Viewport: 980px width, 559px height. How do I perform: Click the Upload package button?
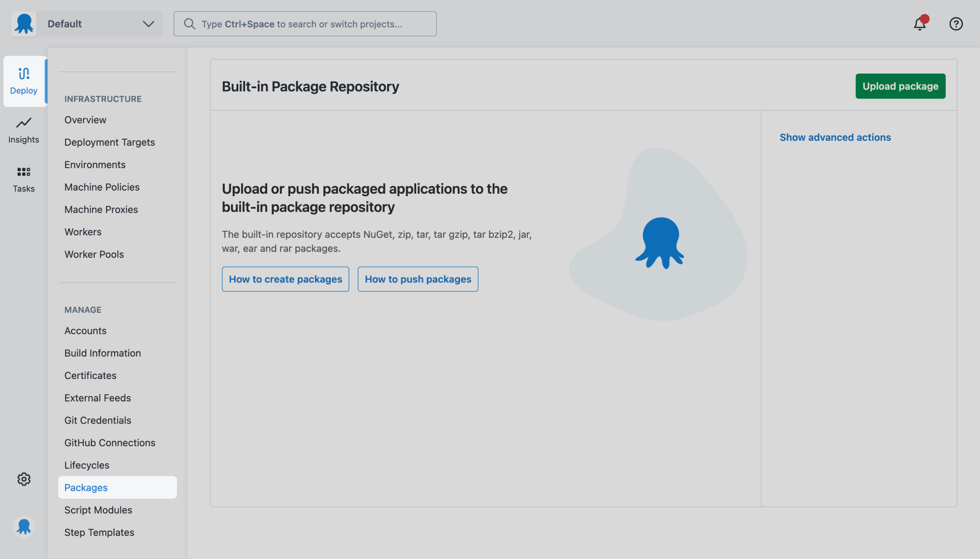pos(900,86)
